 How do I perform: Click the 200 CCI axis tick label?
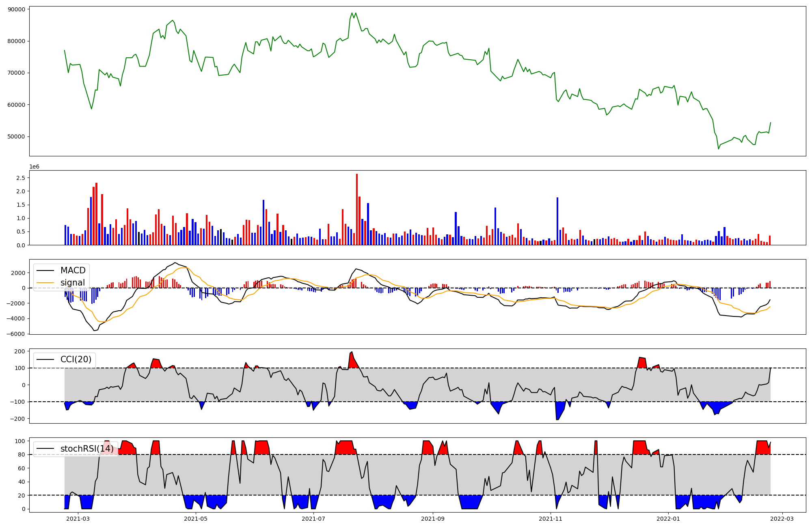pyautogui.click(x=20, y=351)
